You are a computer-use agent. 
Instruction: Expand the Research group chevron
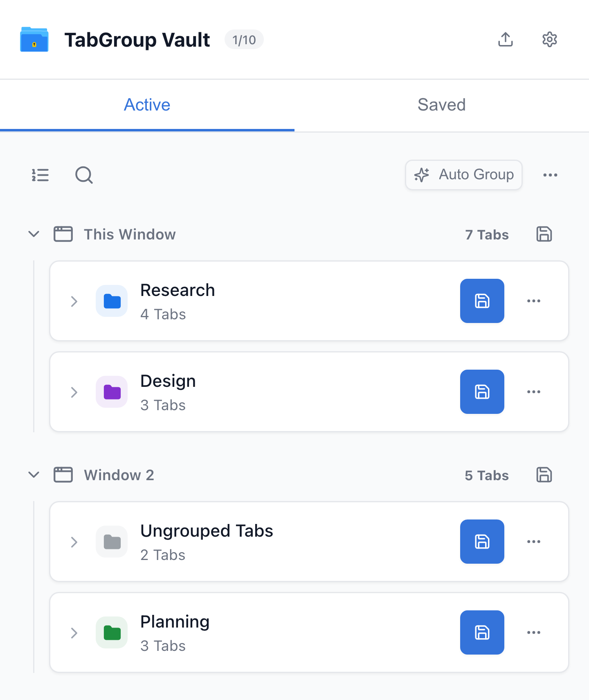pyautogui.click(x=74, y=301)
